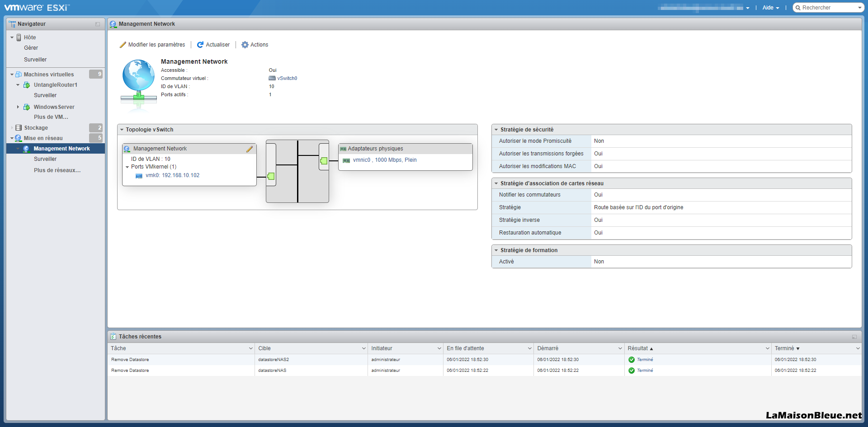This screenshot has width=868, height=427.
Task: Refresh the view with the Actualiser button
Action: click(213, 45)
